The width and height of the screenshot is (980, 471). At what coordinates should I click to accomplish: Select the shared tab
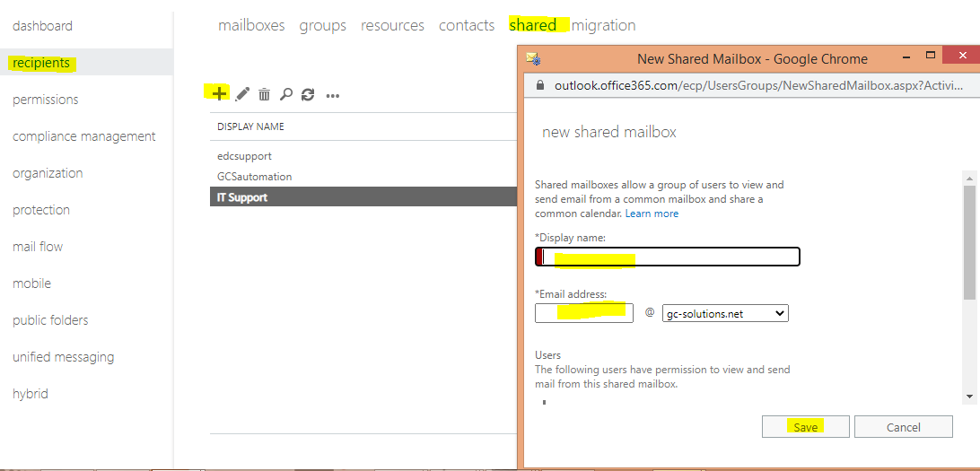532,25
